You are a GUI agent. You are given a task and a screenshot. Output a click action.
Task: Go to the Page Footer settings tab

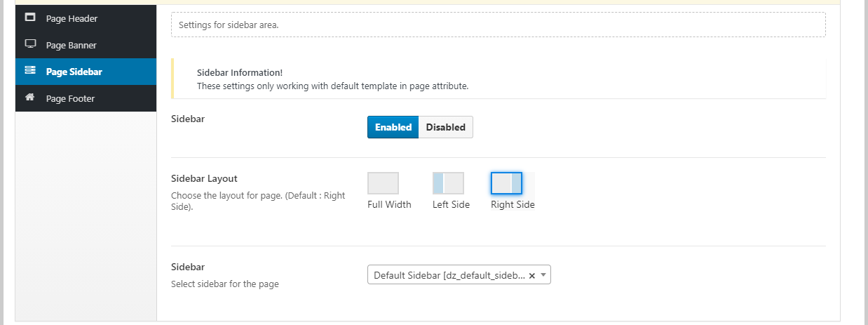click(x=70, y=99)
